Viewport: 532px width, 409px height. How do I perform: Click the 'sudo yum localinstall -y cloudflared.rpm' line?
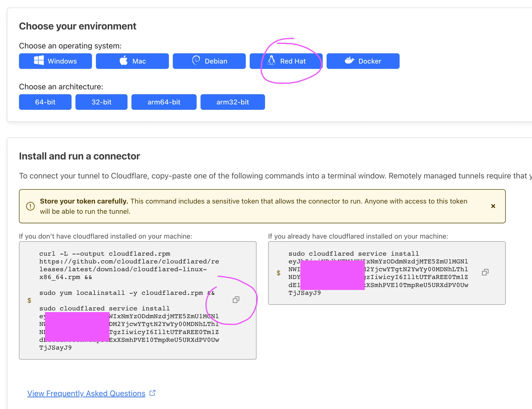127,293
